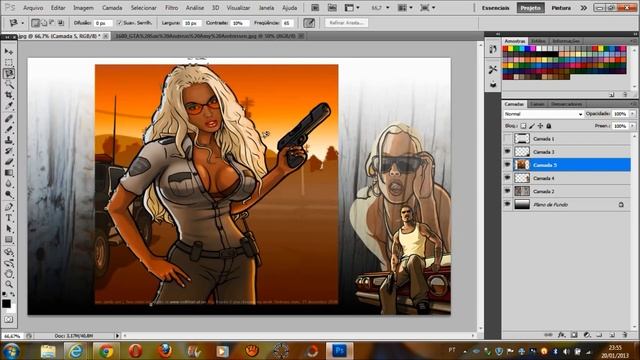Open the status bar info arrow
This screenshot has width=640, height=360.
point(117,336)
